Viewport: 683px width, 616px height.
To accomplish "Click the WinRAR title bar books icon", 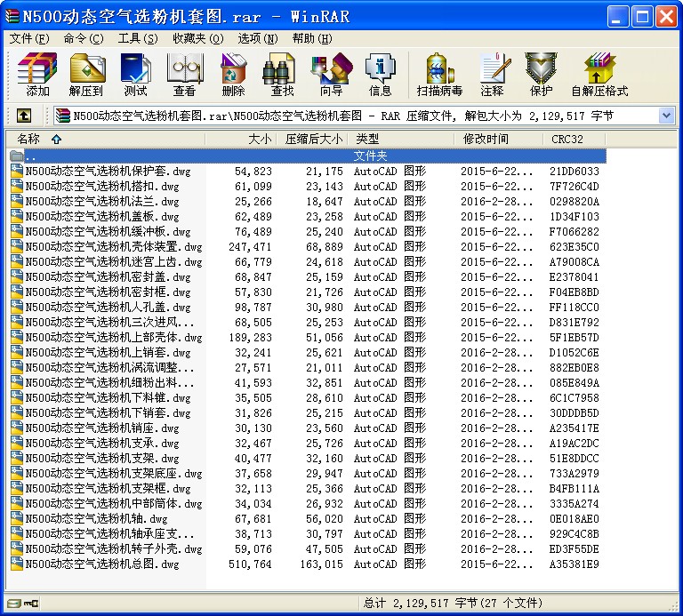I will [x=12, y=17].
